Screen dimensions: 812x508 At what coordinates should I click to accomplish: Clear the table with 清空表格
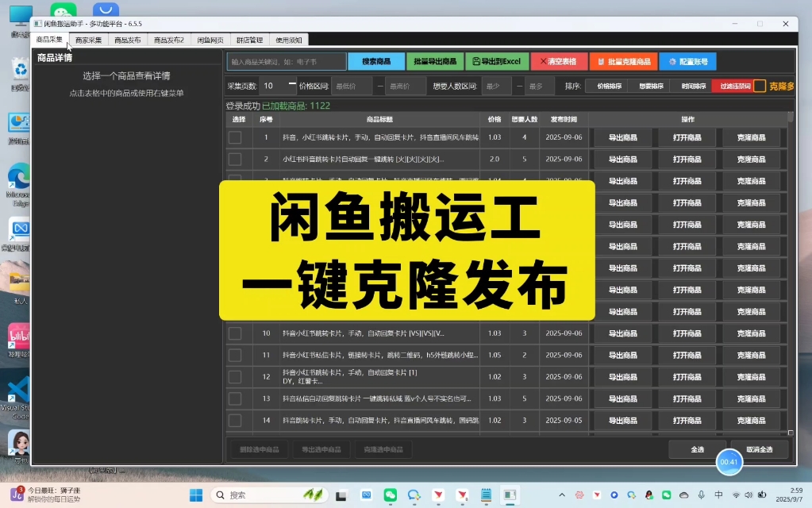(559, 62)
